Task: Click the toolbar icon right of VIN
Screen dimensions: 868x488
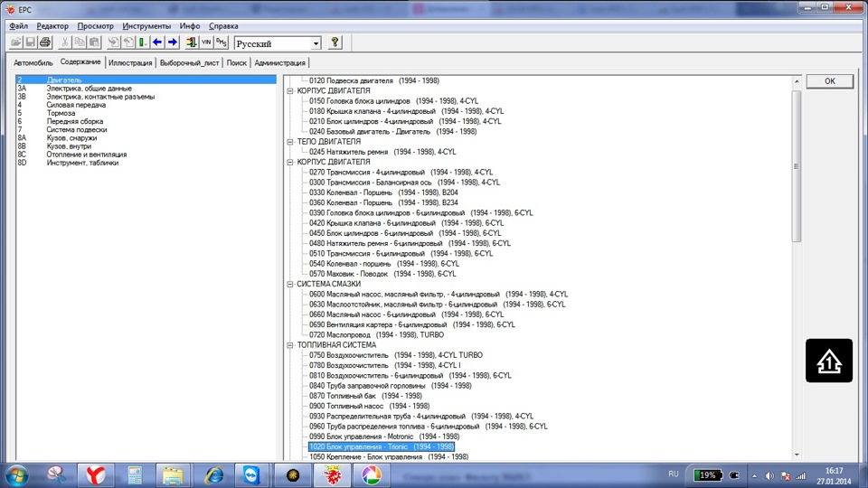Action: coord(222,42)
